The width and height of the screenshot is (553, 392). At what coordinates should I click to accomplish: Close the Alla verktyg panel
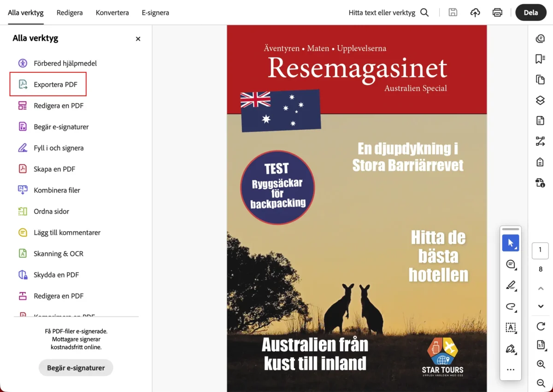[138, 39]
